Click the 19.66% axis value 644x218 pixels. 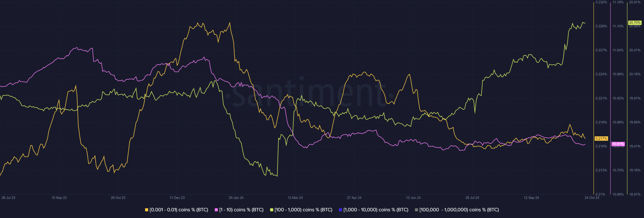click(x=635, y=122)
